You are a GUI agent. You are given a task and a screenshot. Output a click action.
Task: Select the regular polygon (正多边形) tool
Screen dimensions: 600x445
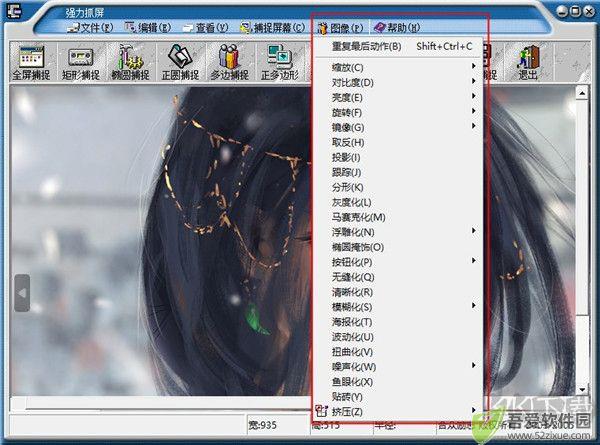280,62
